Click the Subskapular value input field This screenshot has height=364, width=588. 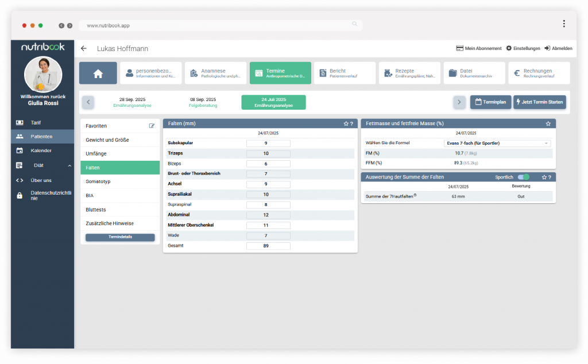[268, 144]
